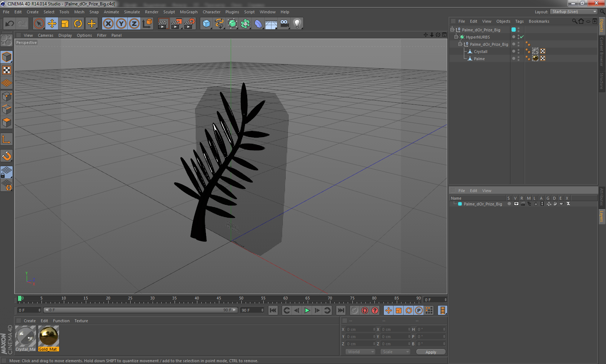This screenshot has height=364, width=606.
Task: Open the Tags menu in Object Manager
Action: tap(519, 21)
